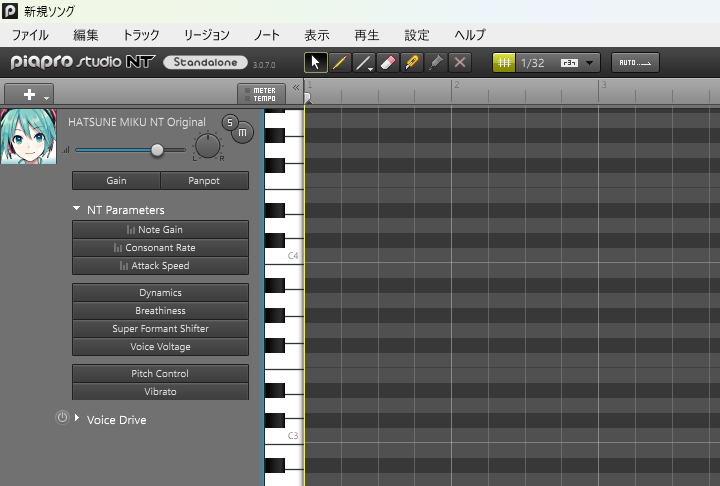The image size is (720, 486).
Task: Open the ノート menu
Action: [267, 35]
